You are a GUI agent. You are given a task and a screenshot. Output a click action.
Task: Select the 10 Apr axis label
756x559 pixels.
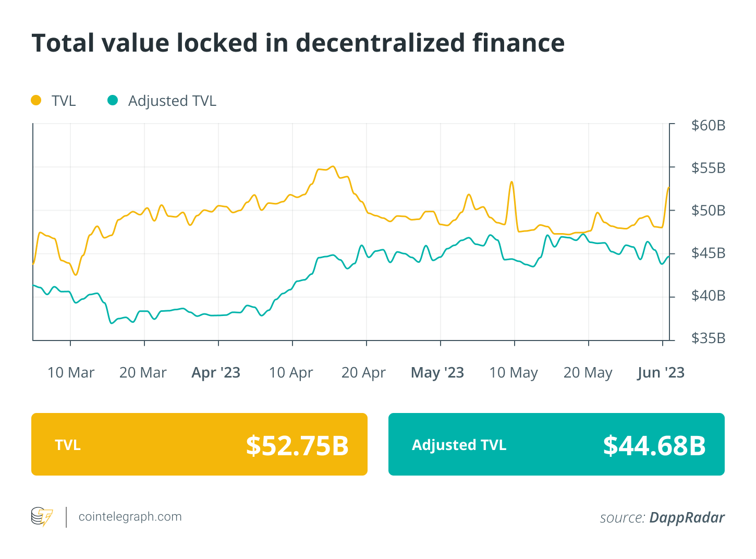coord(291,373)
